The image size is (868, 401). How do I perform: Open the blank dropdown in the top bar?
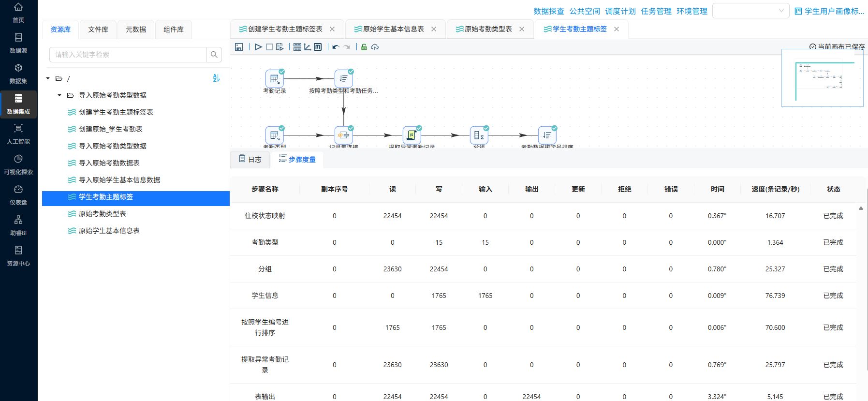point(751,11)
